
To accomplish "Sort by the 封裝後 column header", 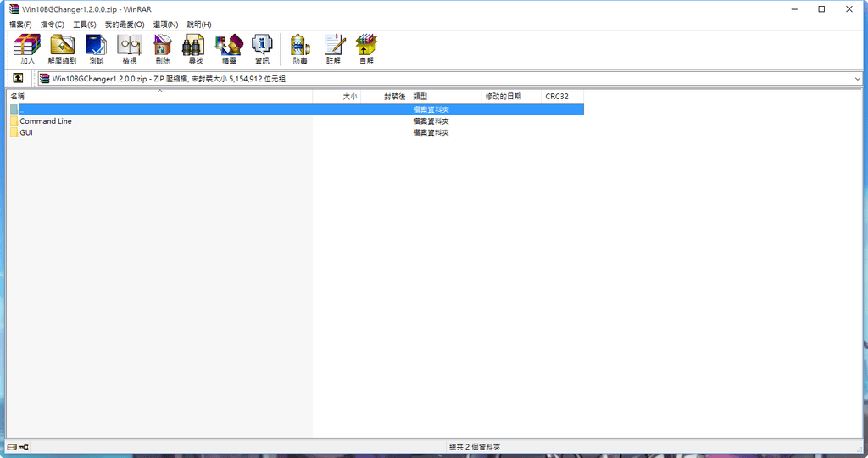I will pyautogui.click(x=386, y=97).
